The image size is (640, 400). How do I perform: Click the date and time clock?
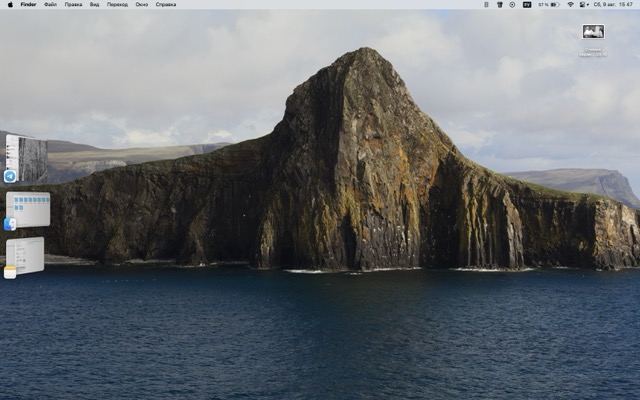(613, 4)
